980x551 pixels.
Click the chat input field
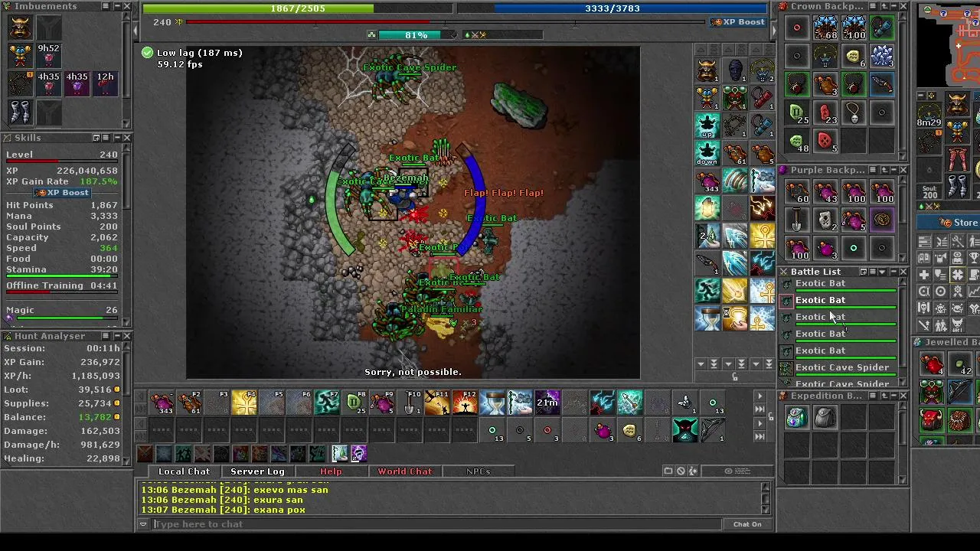[436, 524]
